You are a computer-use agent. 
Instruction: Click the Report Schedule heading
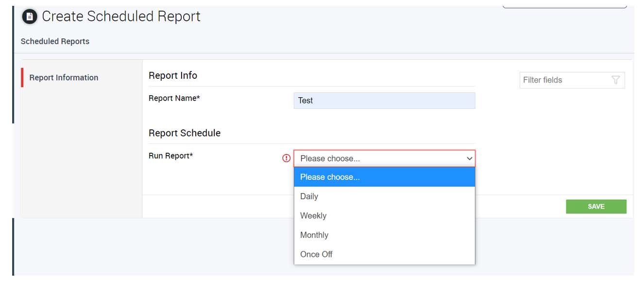tap(185, 133)
